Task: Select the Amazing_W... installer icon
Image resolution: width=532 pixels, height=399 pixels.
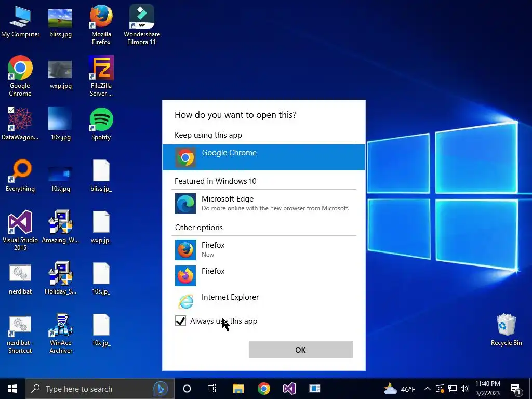Action: point(60,227)
